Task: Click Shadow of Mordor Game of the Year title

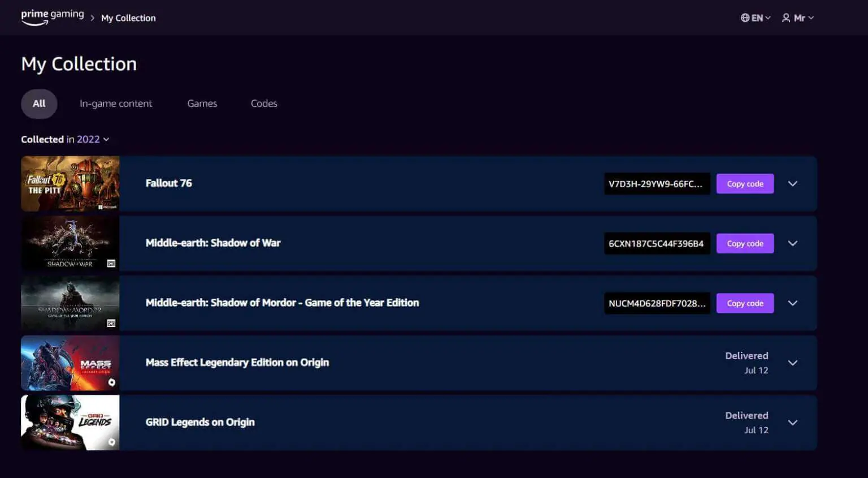Action: (282, 303)
